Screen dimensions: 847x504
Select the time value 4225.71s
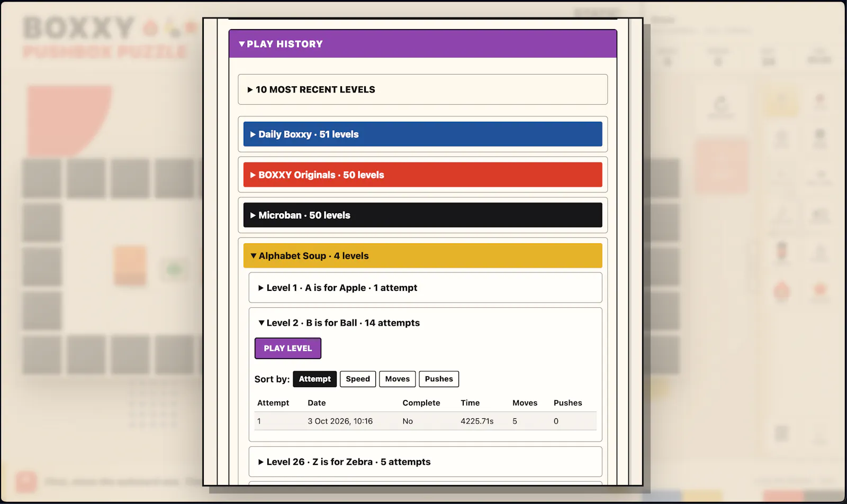[477, 421]
